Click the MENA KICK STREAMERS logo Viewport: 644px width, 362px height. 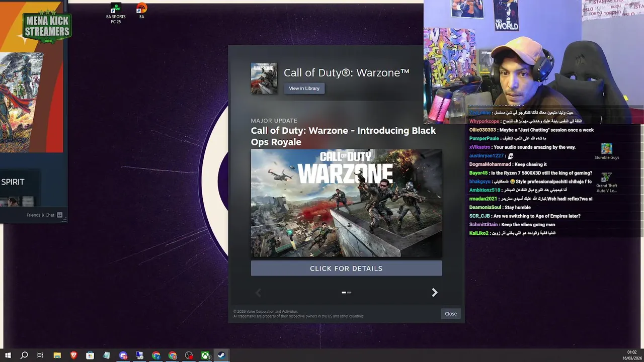47,27
